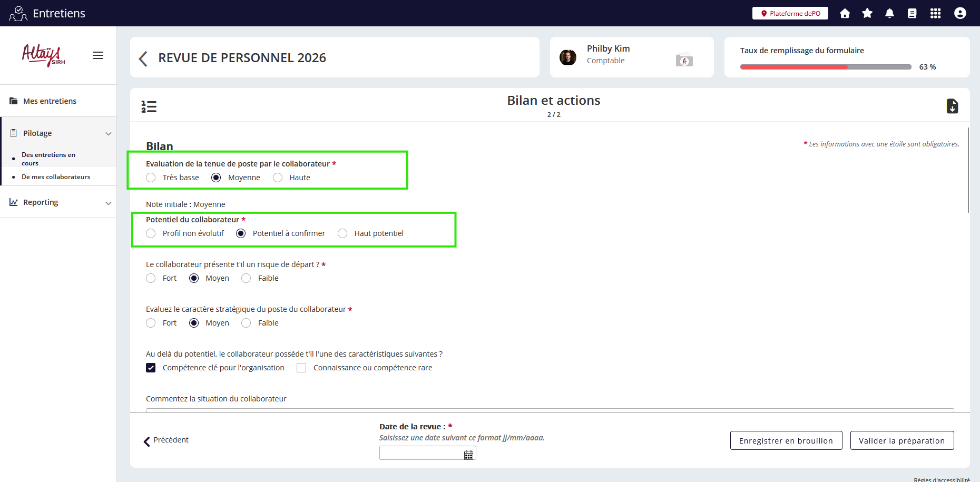Viewport: 980px width, 482px height.
Task: Toggle the hamburger sidebar menu
Action: click(98, 55)
